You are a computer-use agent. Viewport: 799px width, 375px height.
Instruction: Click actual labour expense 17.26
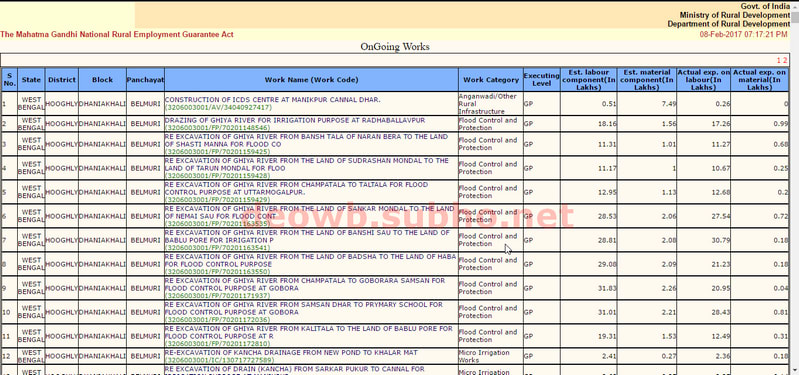tap(721, 124)
